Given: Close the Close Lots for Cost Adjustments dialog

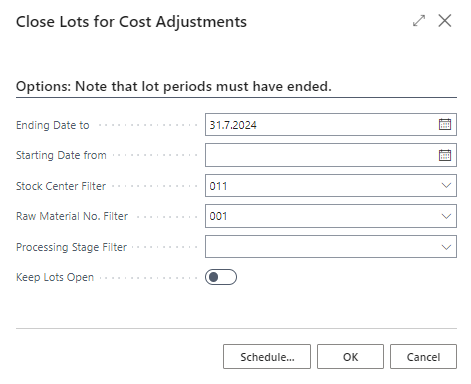Looking at the screenshot, I should point(445,21).
